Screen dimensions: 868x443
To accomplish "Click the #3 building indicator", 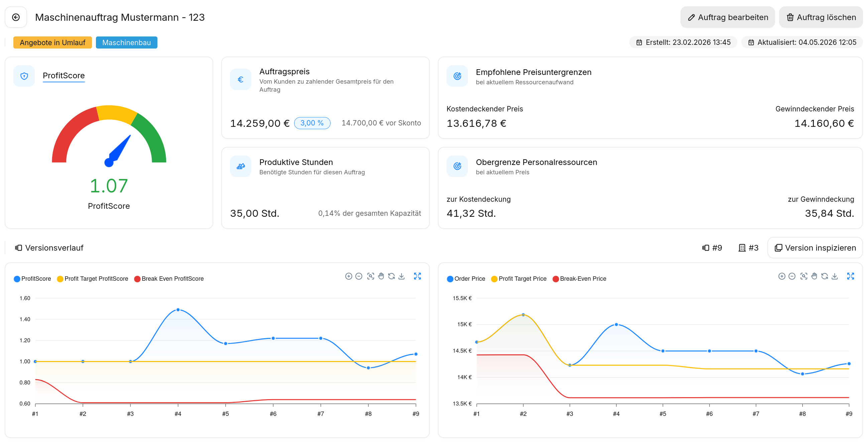I will 748,248.
